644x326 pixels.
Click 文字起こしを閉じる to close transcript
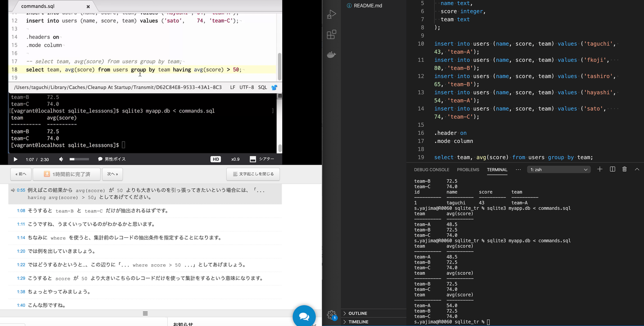click(x=253, y=174)
